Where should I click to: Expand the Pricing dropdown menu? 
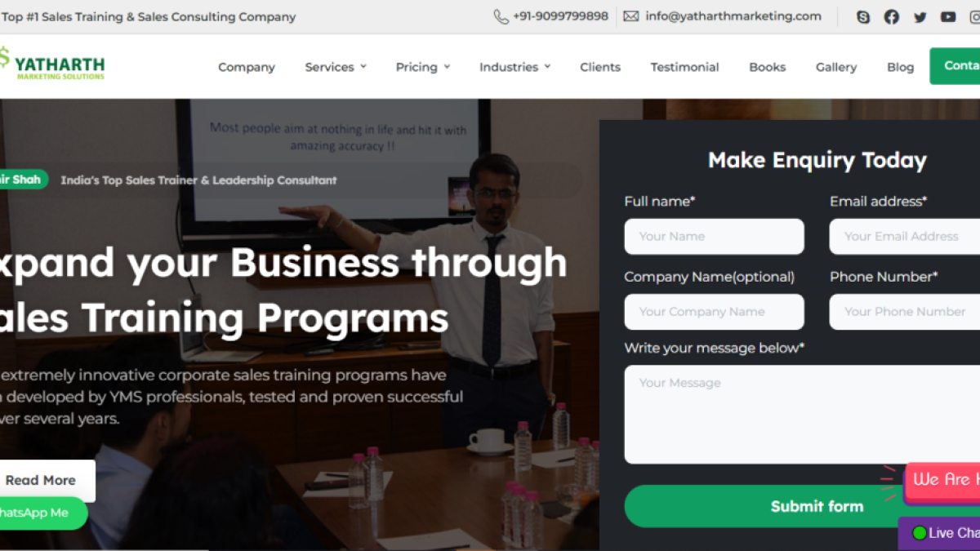[423, 67]
